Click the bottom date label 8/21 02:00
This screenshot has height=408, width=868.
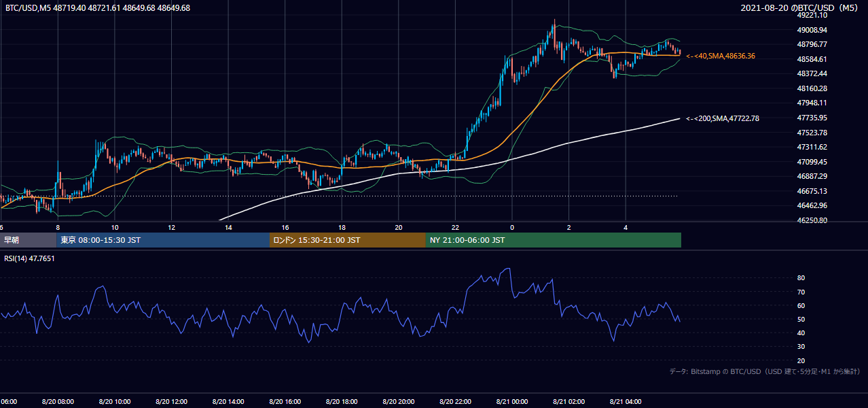click(x=568, y=401)
